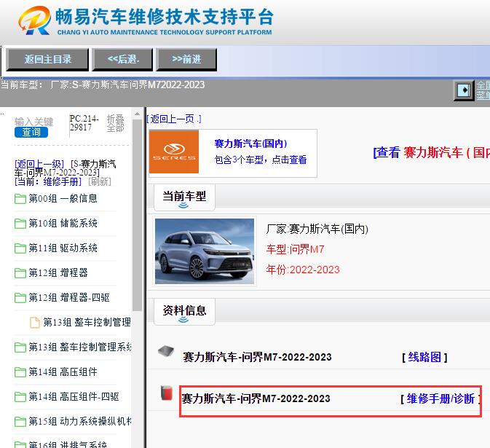This screenshot has width=490, height=448.
Task: Click the PC.214-29817 code text
Action: pos(84,123)
